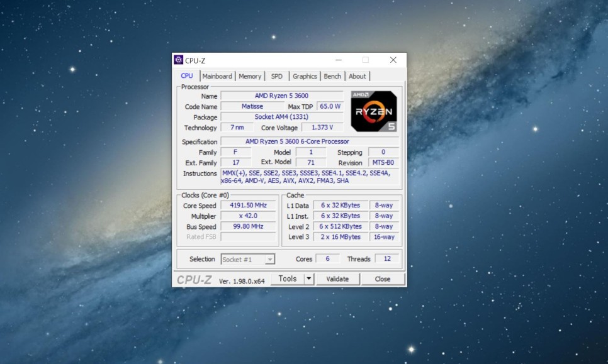Click the Core Speed value 4191.50 MHz
608x364 pixels.
pos(248,205)
